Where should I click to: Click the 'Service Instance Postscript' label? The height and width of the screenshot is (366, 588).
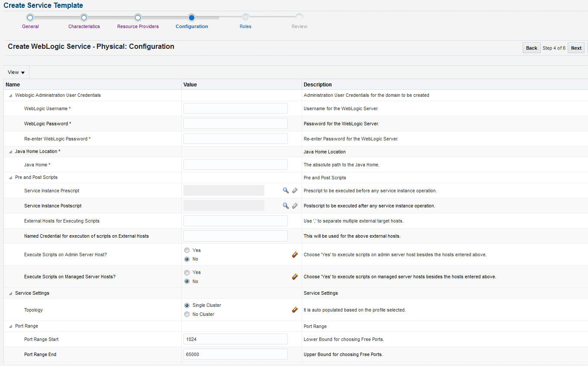click(x=53, y=206)
